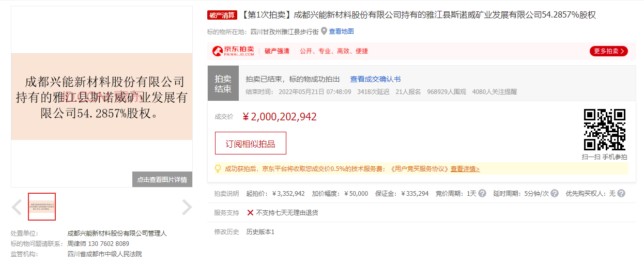The image size is (644, 264).
Task: Open 历史版本1 modification history
Action: pos(260,231)
